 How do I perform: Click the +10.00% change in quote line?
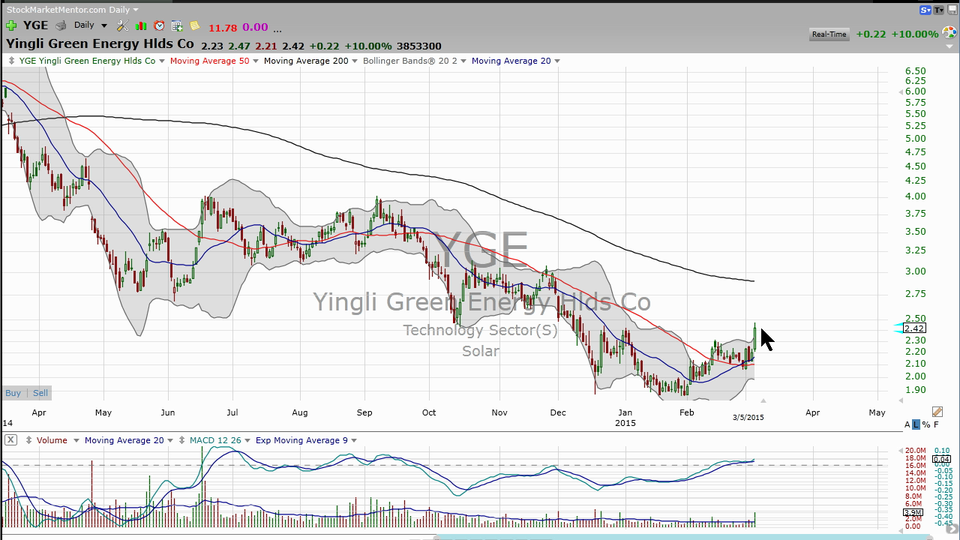[367, 46]
